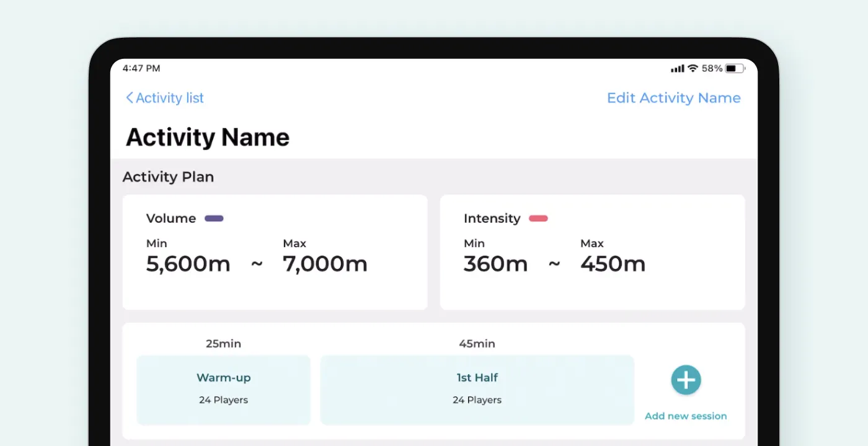
Task: Click the Add new session label
Action: coord(686,416)
